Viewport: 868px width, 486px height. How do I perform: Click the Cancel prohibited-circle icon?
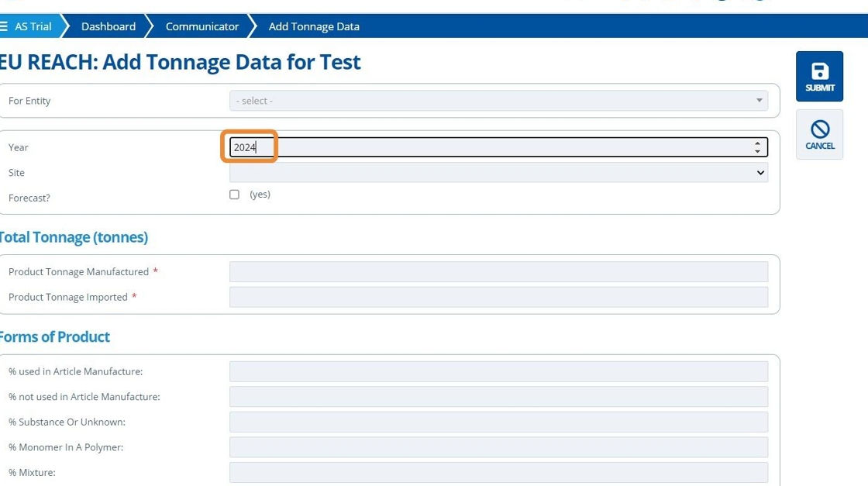coord(819,129)
